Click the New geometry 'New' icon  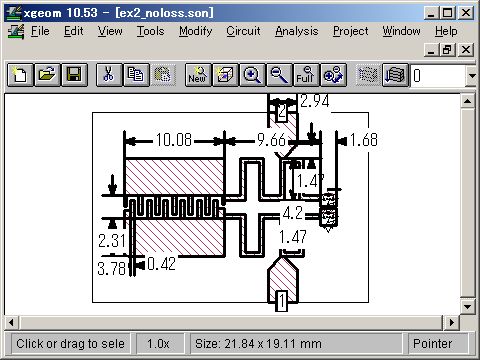pos(198,75)
